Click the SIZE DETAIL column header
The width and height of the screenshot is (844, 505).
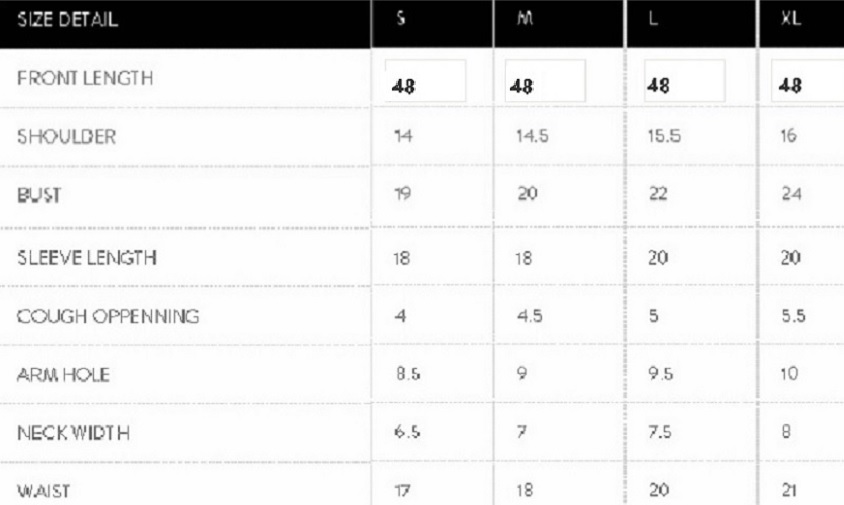point(68,21)
